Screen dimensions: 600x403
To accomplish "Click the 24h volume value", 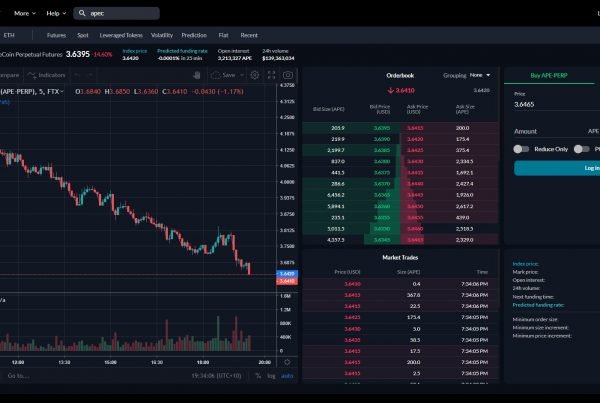I will coord(278,58).
